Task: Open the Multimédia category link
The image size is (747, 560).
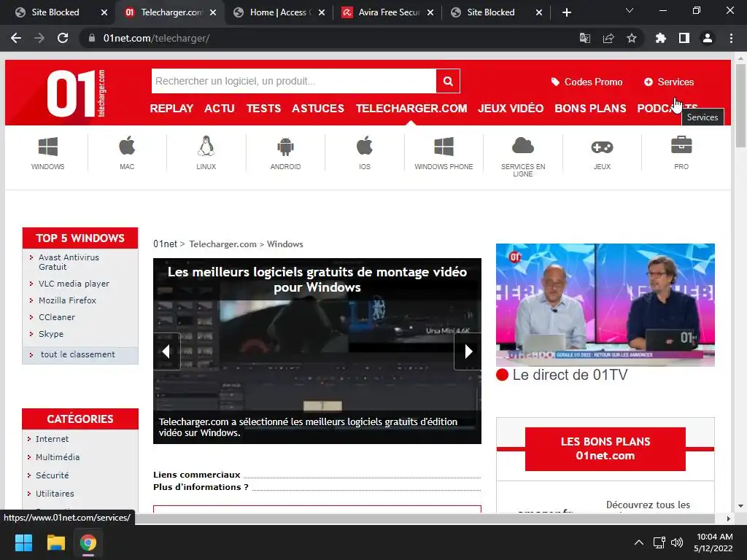Action: 58,456
